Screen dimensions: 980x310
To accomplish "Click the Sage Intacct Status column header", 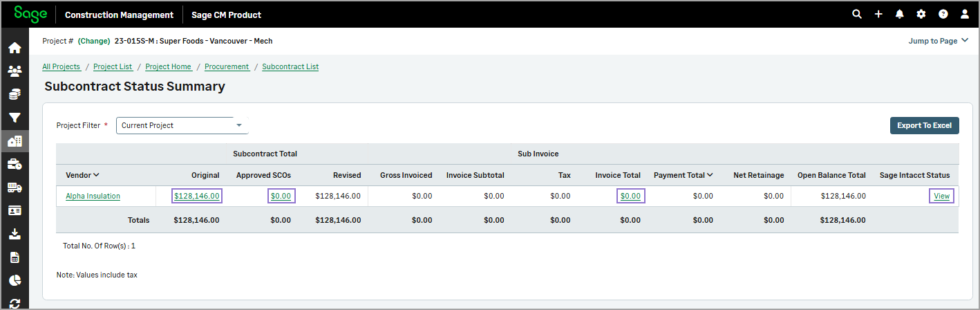I will tap(914, 175).
